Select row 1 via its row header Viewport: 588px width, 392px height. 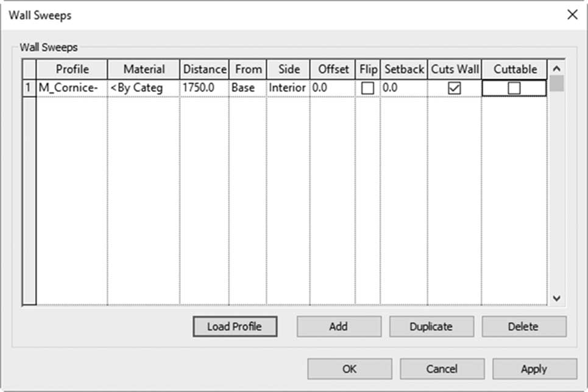pos(29,88)
